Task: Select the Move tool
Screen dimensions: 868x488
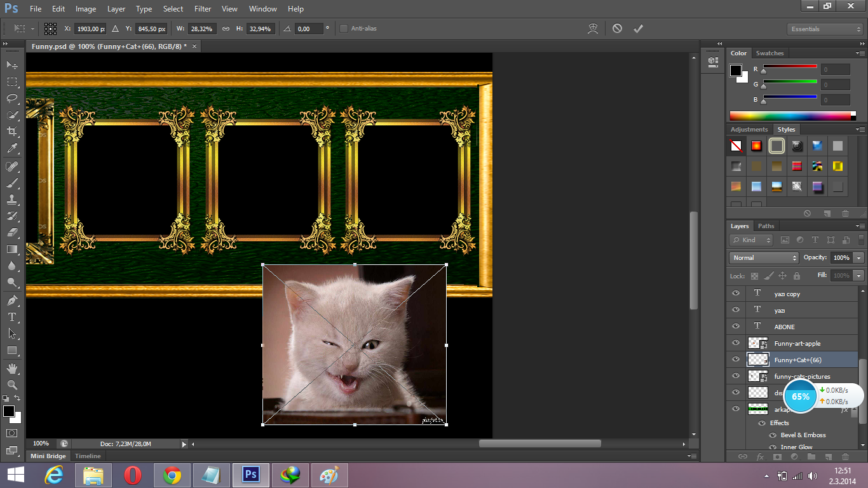Action: tap(12, 65)
